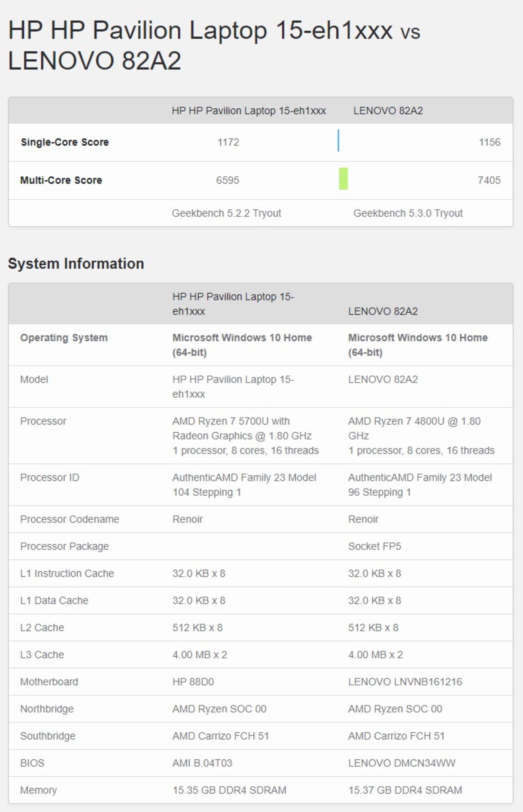Click the LENOVO DMCN34WW BIOS value
523x812 pixels.
[402, 763]
